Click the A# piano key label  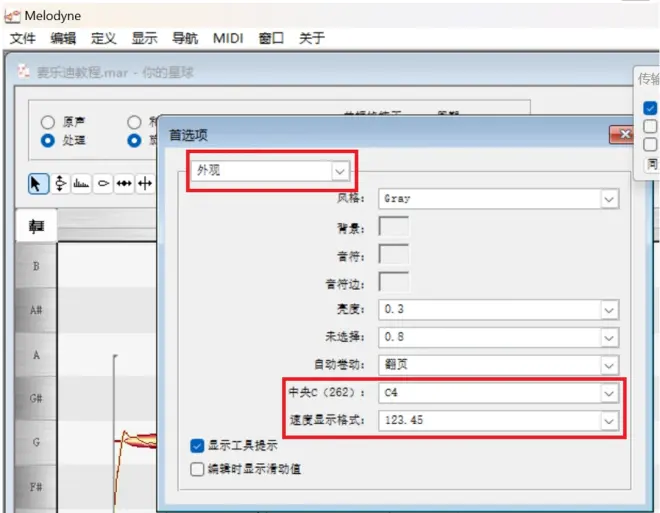pyautogui.click(x=36, y=310)
